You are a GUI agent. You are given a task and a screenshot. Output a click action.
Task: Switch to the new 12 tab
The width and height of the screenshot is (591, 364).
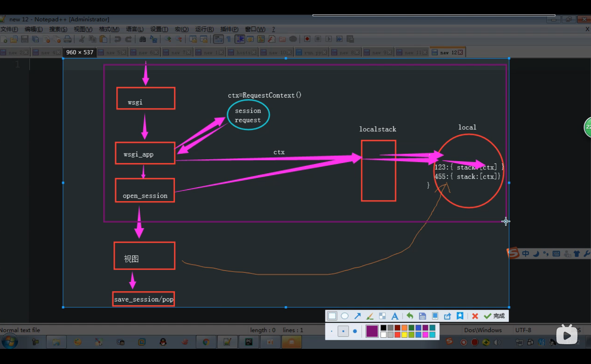pos(447,52)
